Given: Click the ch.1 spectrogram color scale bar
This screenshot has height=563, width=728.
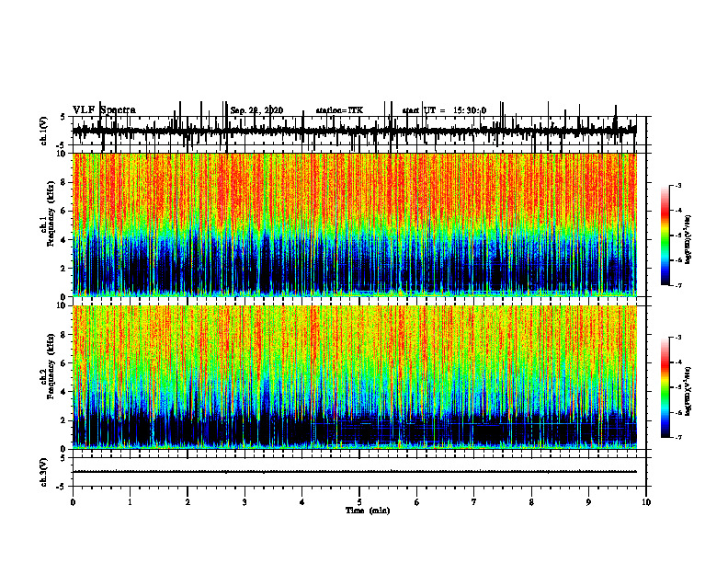Looking at the screenshot, I should pos(665,236).
